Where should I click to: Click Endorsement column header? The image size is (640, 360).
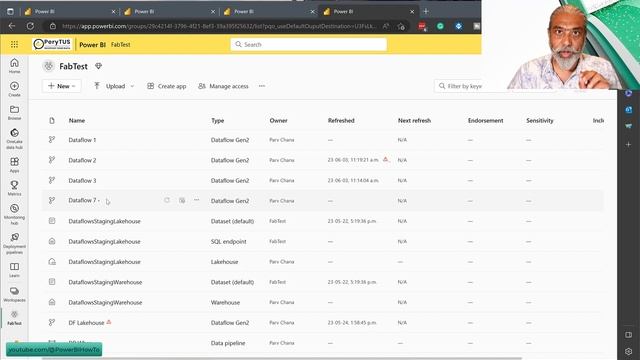click(485, 120)
